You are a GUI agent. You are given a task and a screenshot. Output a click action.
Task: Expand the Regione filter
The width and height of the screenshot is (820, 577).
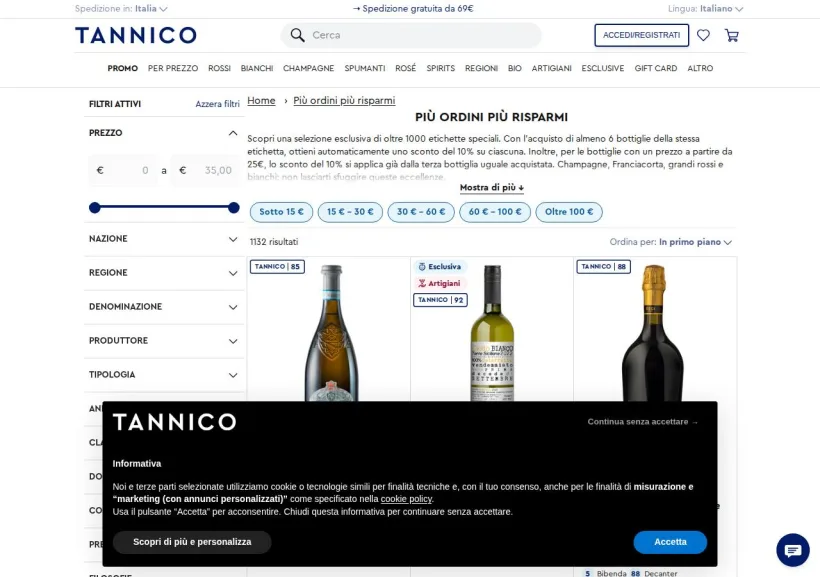click(x=164, y=273)
